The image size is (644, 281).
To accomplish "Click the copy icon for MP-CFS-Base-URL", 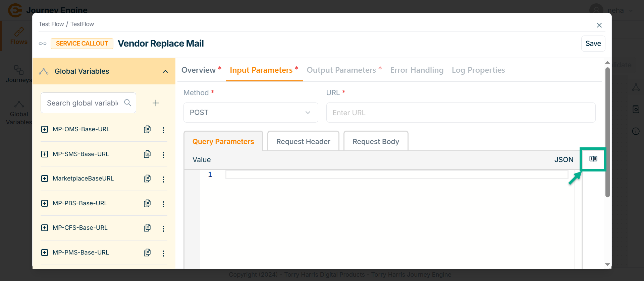I will click(x=147, y=228).
